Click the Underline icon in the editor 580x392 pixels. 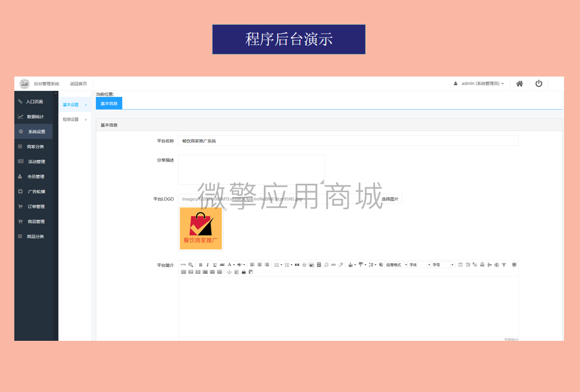point(214,265)
